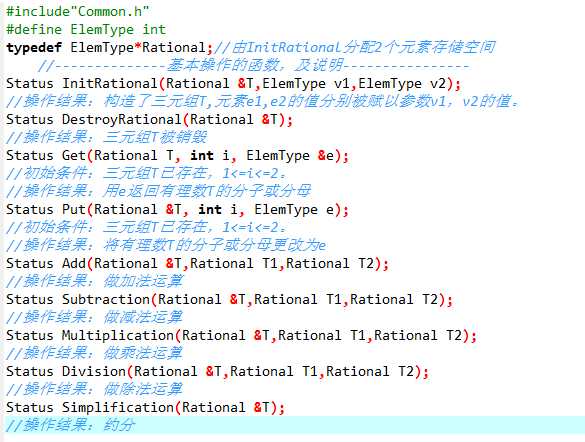Click the comment '//操作结果: 做除法运算'
The image size is (585, 442).
[x=94, y=389]
